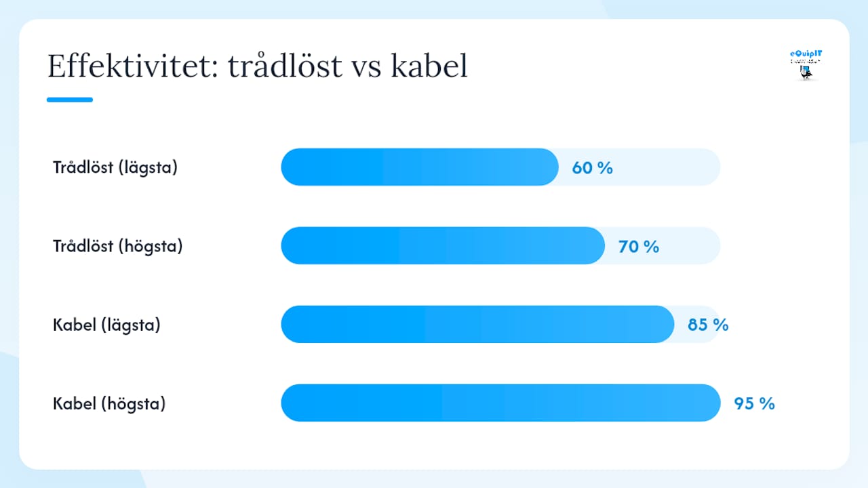Click the filled blue bar for Trådlöst (lägsta)
Image resolution: width=868 pixels, height=488 pixels.
420,167
